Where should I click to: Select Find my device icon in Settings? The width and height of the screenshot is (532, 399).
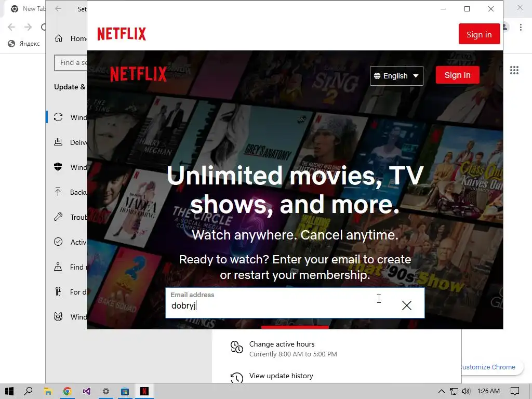(x=58, y=267)
